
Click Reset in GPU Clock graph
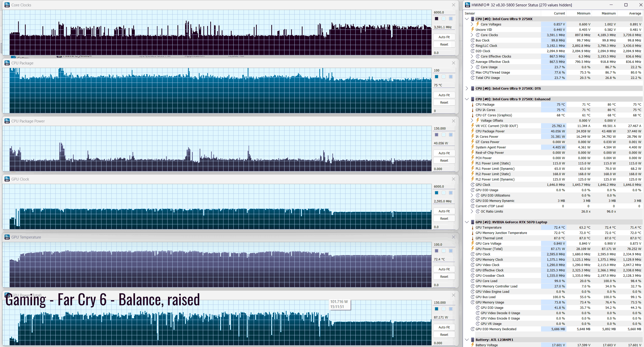[x=444, y=218]
